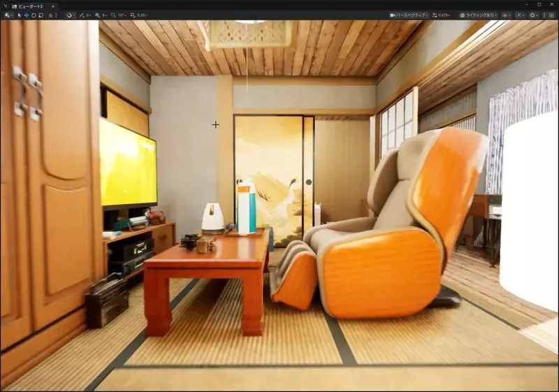This screenshot has width=559, height=392.
Task: Open the viewport settings gear menu
Action: [534, 15]
